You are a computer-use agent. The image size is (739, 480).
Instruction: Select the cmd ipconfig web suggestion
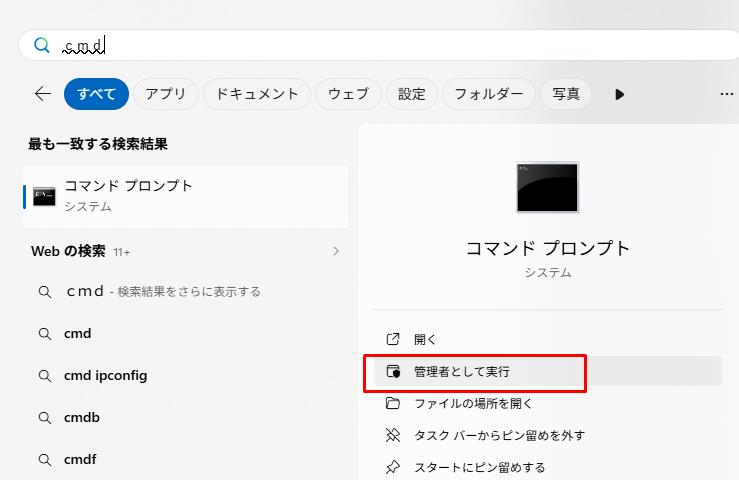pyautogui.click(x=105, y=375)
